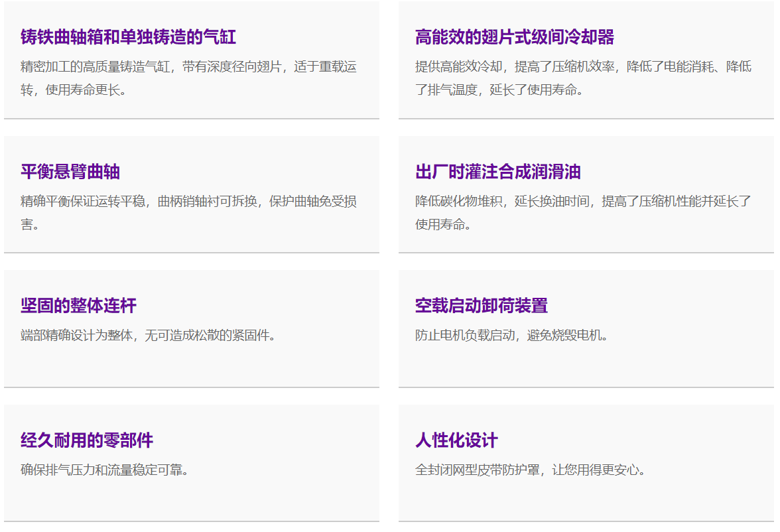This screenshot has width=780, height=532.
Task: Click empty area below 坚固的整体连杆 description
Action: pos(191,365)
